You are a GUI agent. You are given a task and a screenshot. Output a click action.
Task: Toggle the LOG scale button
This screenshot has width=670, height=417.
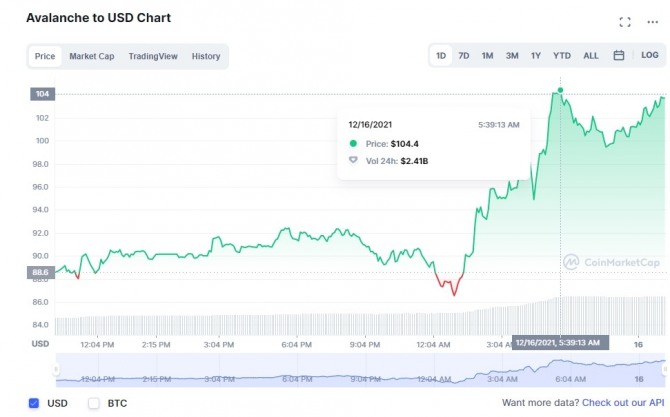650,56
